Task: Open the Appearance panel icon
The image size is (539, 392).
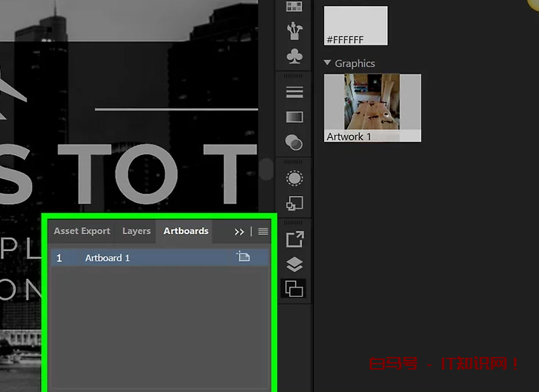Action: (294, 178)
